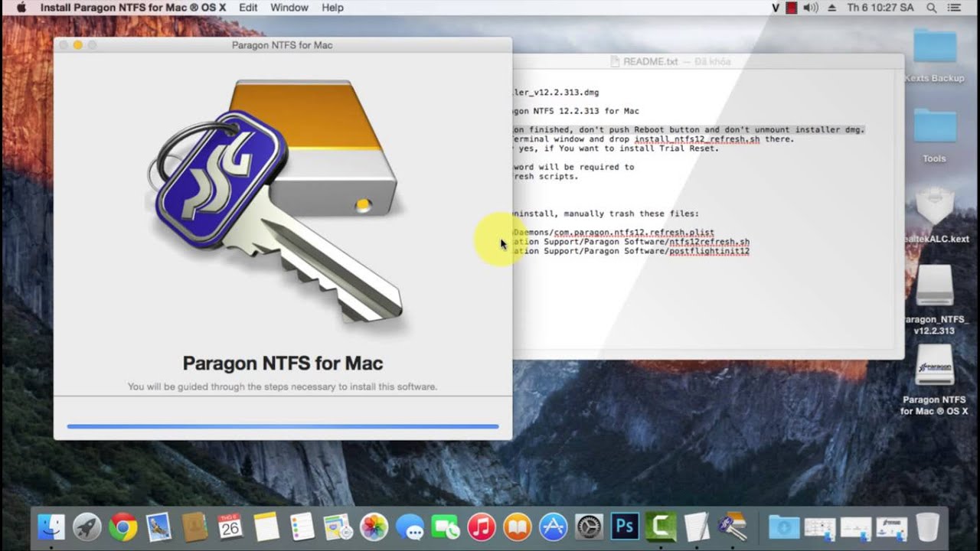Click the red status icon in menu bar
The width and height of the screenshot is (980, 551).
[792, 8]
